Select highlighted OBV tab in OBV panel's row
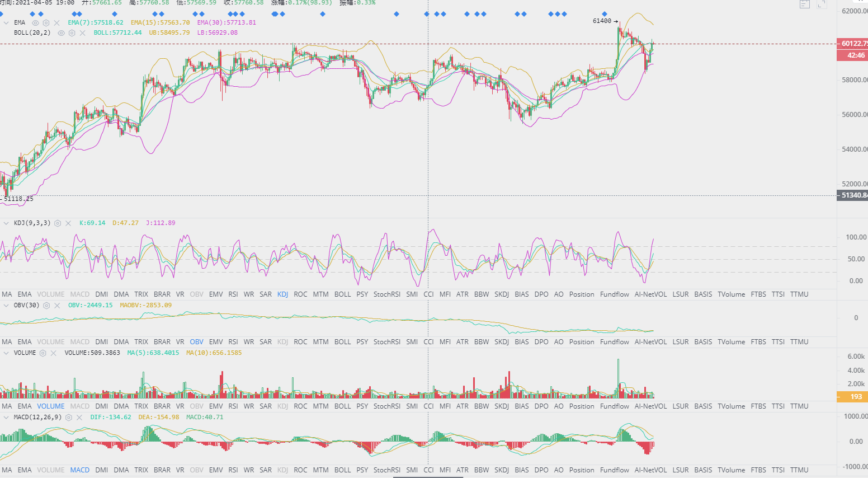Image resolution: width=868 pixels, height=478 pixels. pos(197,342)
